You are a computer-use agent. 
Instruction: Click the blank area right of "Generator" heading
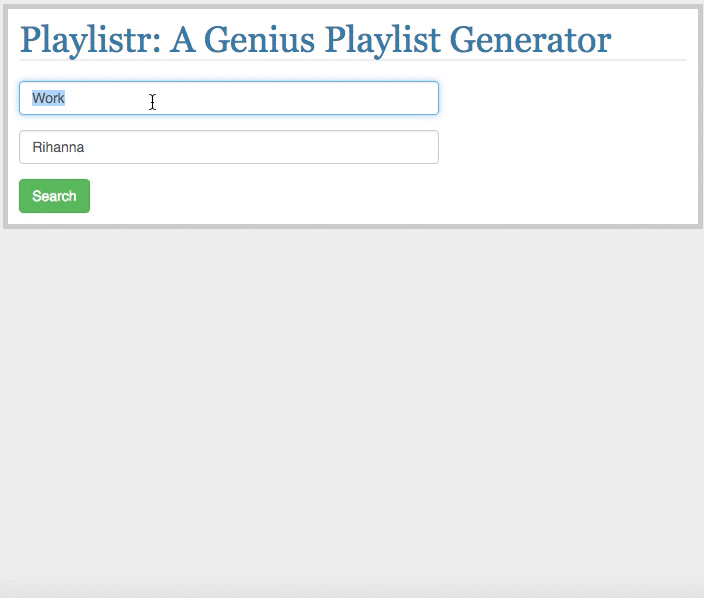pos(650,40)
